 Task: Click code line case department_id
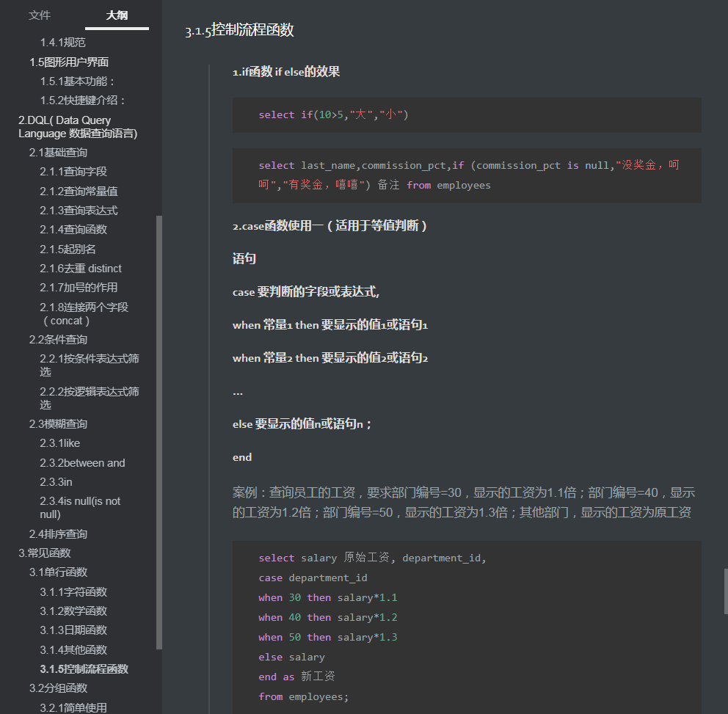click(x=313, y=578)
